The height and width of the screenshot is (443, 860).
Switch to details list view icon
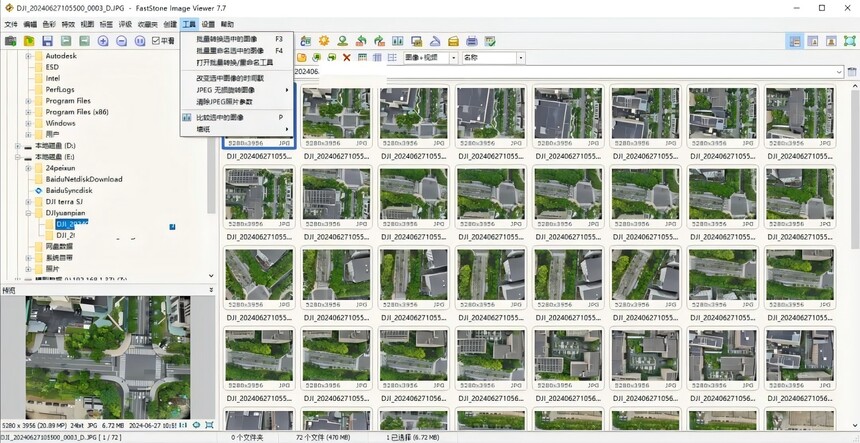(x=392, y=58)
